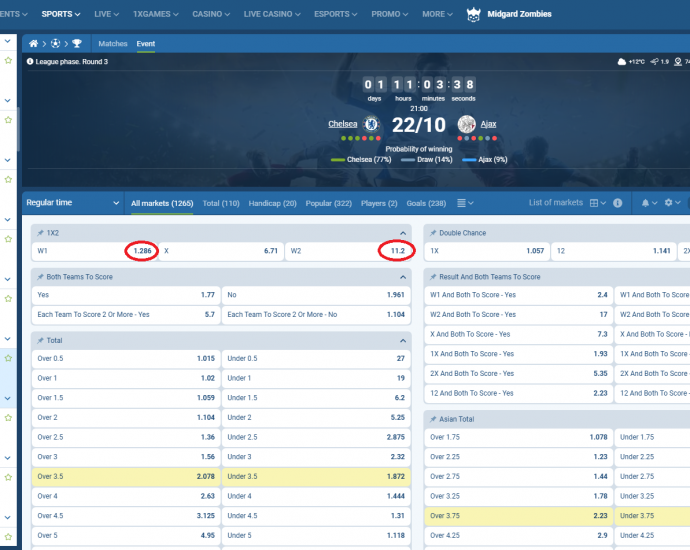Image resolution: width=690 pixels, height=550 pixels.
Task: Select Asian Total Over 3.75 at 2.23
Action: pos(518,516)
